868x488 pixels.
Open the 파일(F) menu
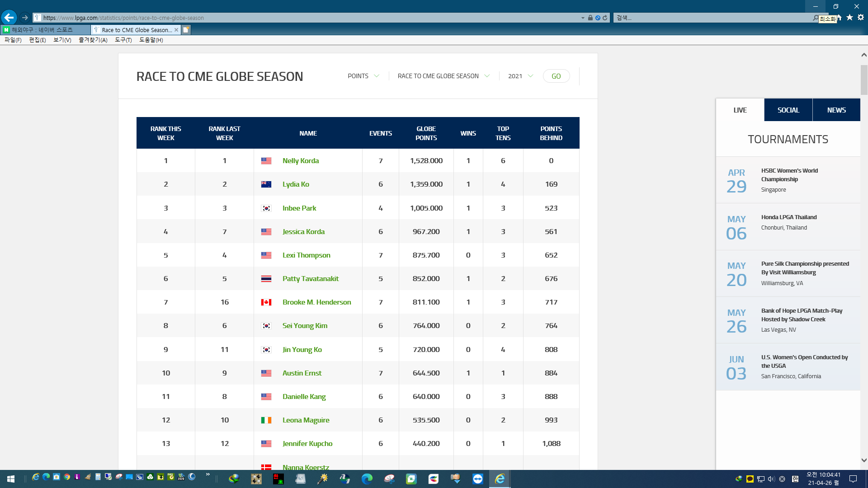tap(13, 40)
